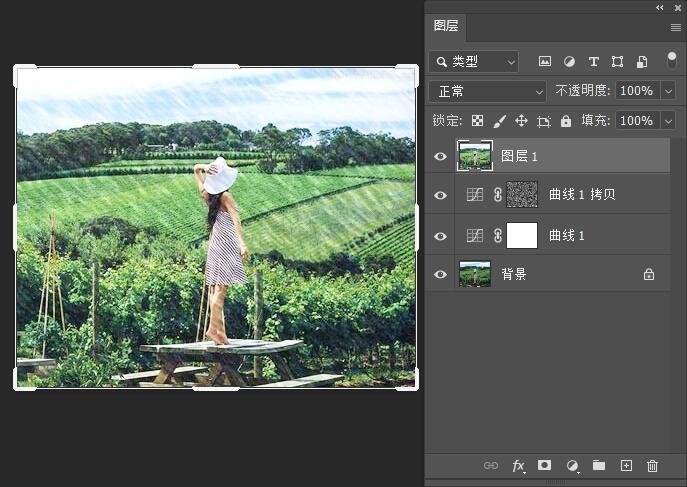This screenshot has width=687, height=487.
Task: Click curves adjustment icon on 曲线 1
Action: [475, 236]
